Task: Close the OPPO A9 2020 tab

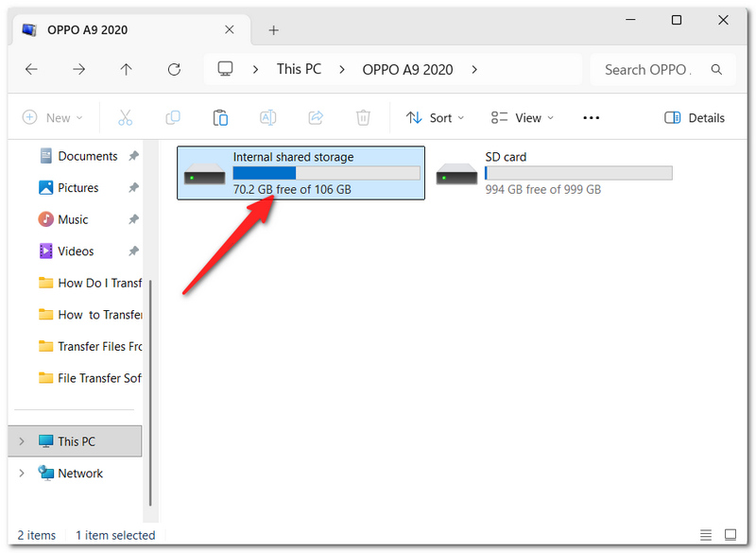Action: [x=230, y=30]
